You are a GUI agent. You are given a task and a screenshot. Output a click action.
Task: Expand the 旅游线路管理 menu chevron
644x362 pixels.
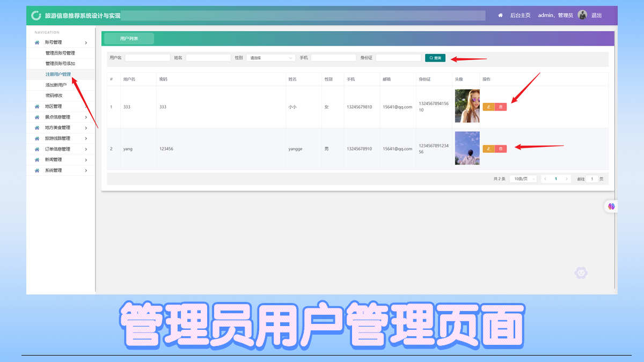pyautogui.click(x=86, y=138)
